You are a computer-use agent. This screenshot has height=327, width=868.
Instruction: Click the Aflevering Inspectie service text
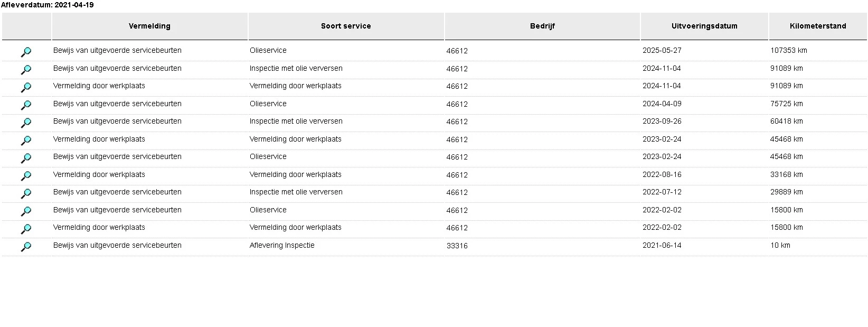pyautogui.click(x=282, y=245)
